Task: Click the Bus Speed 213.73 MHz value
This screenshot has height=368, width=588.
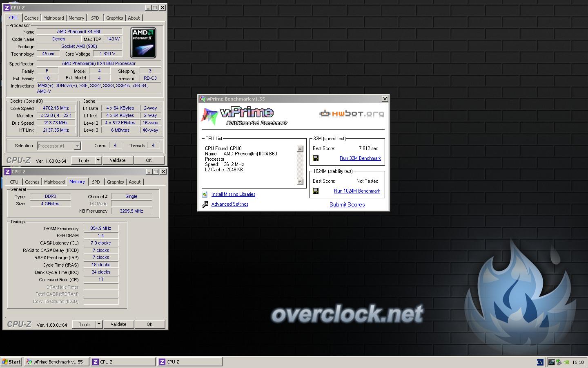Action: coord(56,123)
